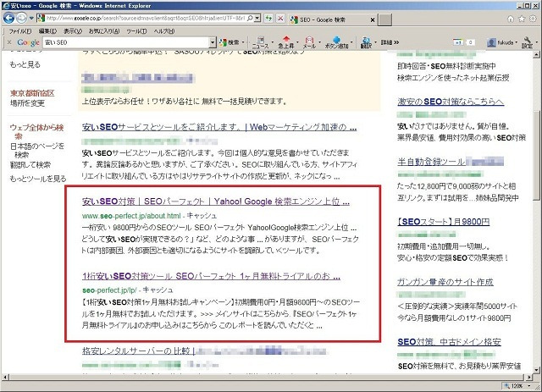Open result '安いSEO対策 | SEOパーフェクト'
The width and height of the screenshot is (542, 392).
(x=216, y=202)
